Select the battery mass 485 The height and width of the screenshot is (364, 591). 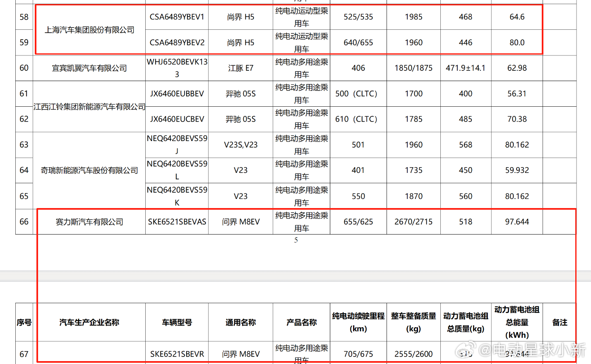466,119
